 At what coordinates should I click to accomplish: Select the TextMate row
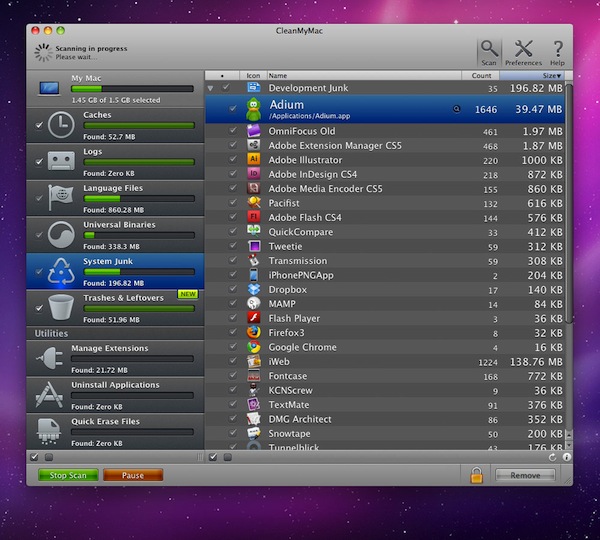tap(385, 405)
